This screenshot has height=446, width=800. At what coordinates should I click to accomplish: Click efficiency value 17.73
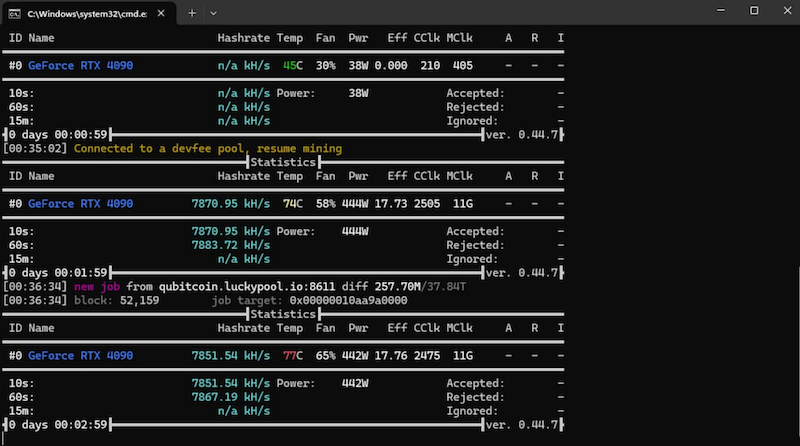391,204
